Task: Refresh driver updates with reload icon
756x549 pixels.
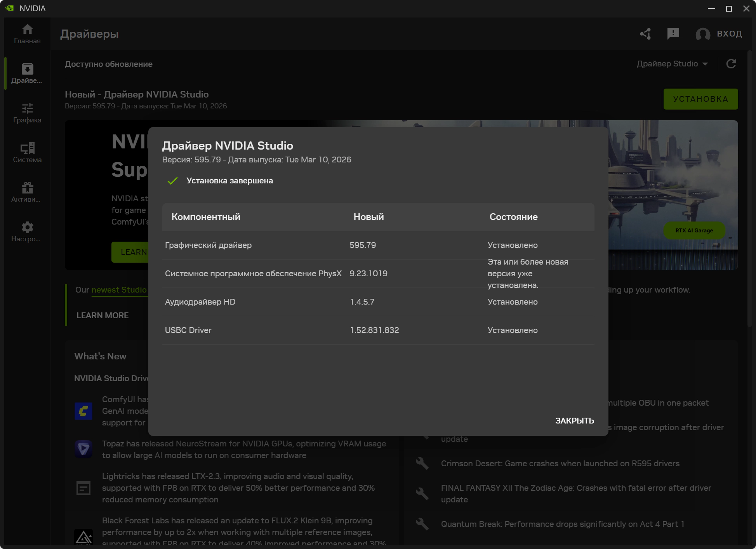Action: coord(731,64)
